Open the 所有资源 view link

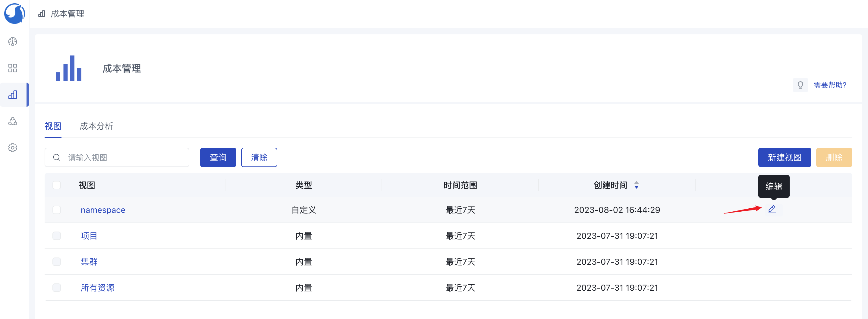point(97,288)
